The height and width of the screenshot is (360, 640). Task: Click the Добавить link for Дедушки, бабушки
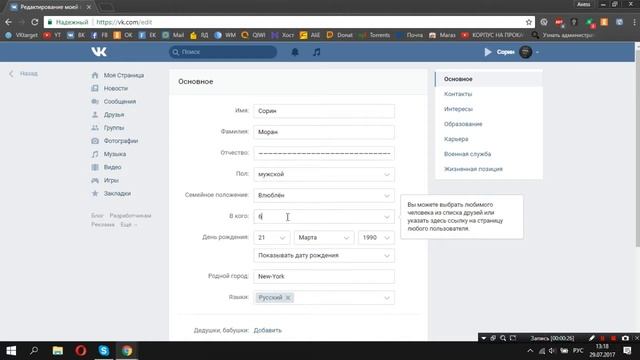267,330
